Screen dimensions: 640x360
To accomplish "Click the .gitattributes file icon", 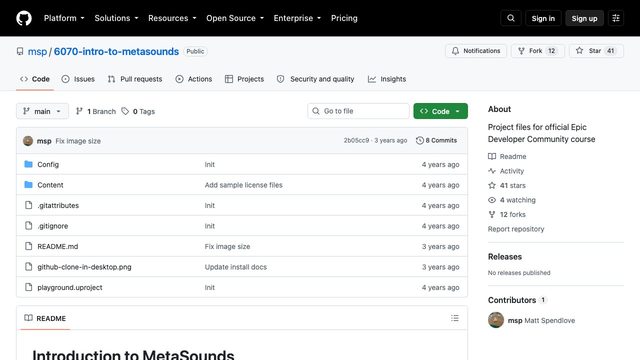I will (28, 205).
